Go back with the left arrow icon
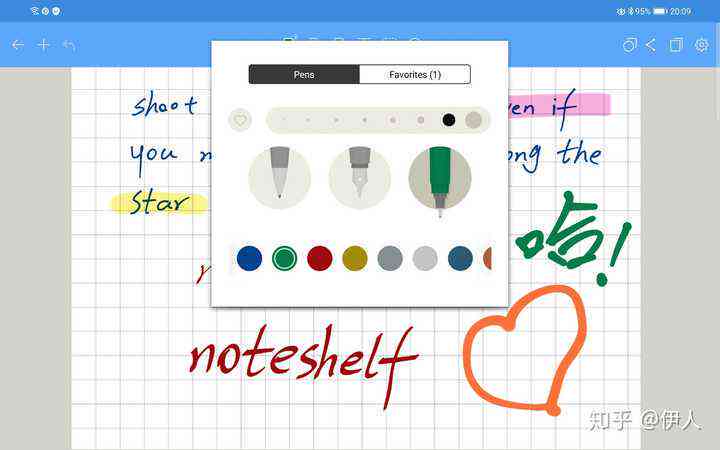Viewport: 720px width, 450px height. point(17,45)
